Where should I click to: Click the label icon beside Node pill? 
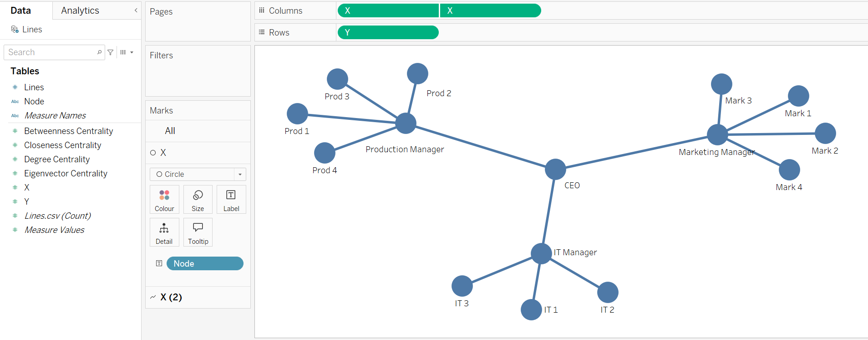click(159, 263)
